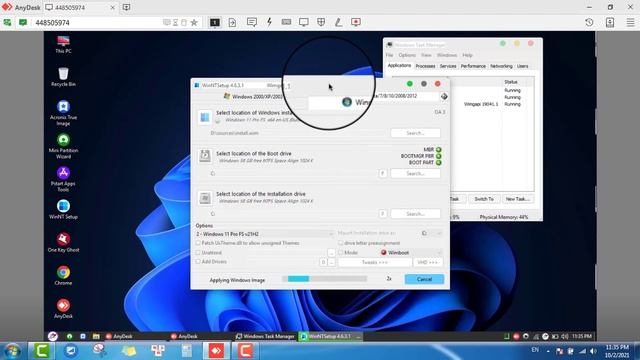Click Add Drivers browse ellipsis button
Image resolution: width=640 pixels, height=360 pixels.
tap(331, 262)
